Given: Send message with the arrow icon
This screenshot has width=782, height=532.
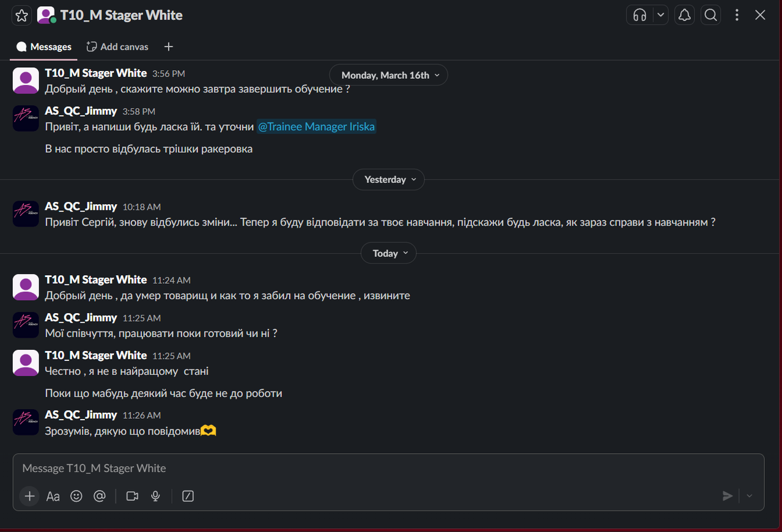Looking at the screenshot, I should (728, 496).
